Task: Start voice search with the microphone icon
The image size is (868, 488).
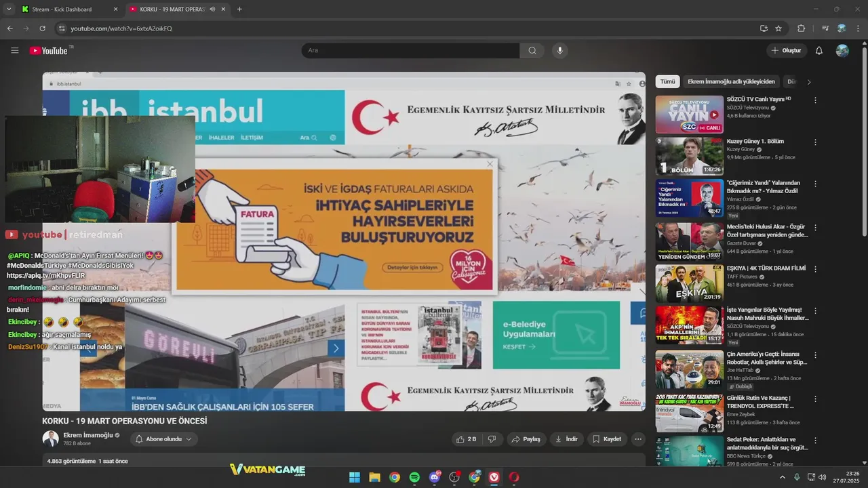Action: pos(559,50)
